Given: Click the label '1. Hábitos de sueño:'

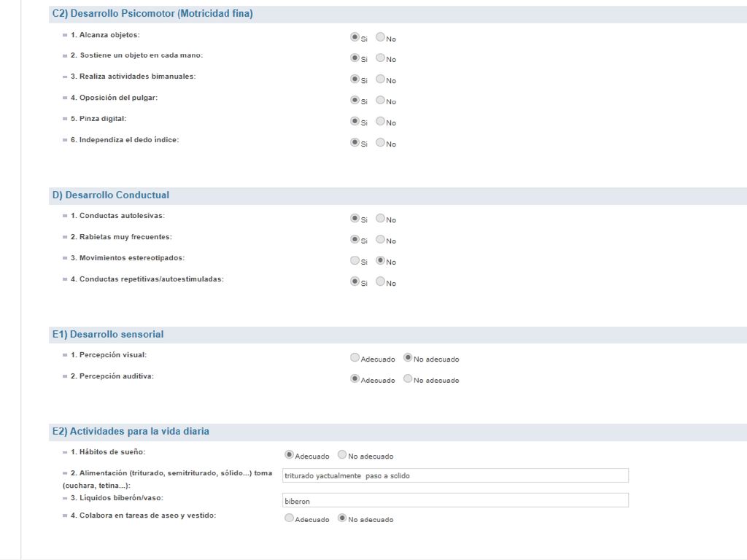Looking at the screenshot, I should coord(108,452).
